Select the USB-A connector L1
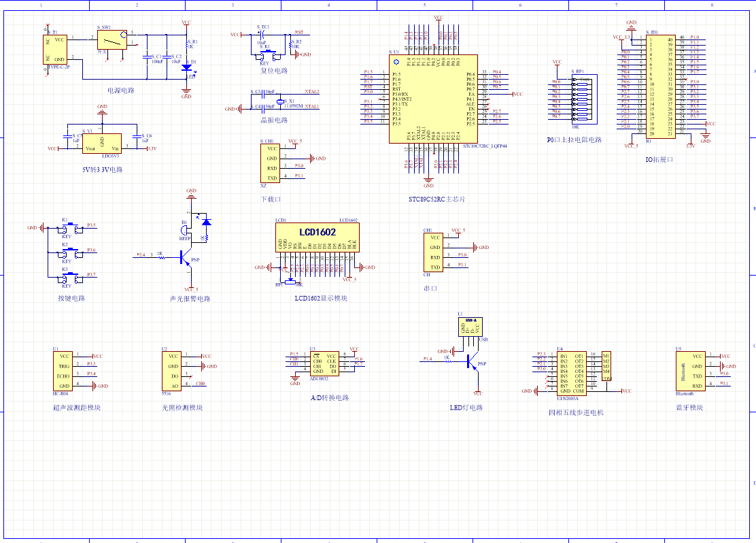The height and width of the screenshot is (543, 756). coord(470,327)
